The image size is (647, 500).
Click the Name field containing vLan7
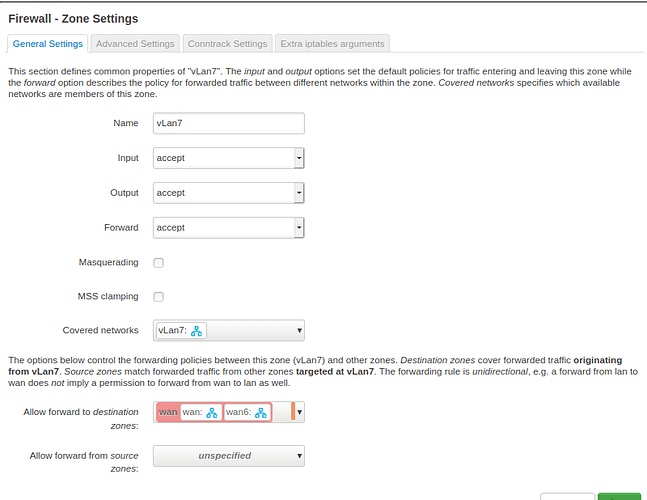coord(228,123)
